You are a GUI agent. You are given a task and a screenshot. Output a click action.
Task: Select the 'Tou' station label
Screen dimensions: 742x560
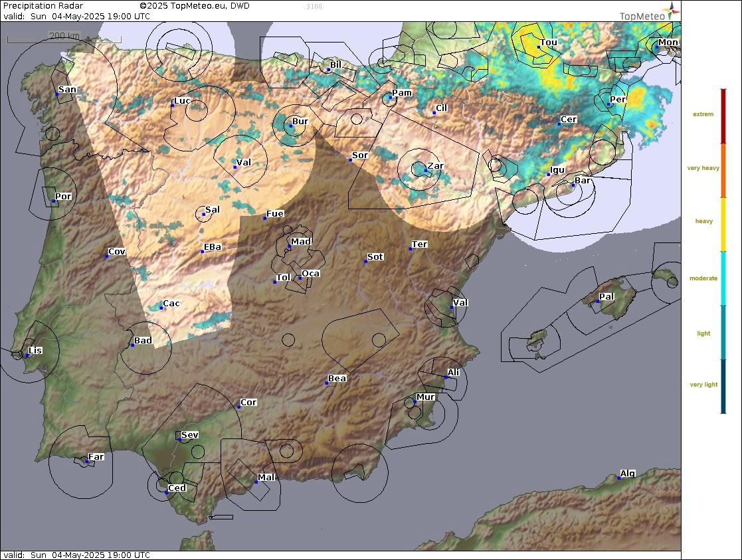(549, 42)
